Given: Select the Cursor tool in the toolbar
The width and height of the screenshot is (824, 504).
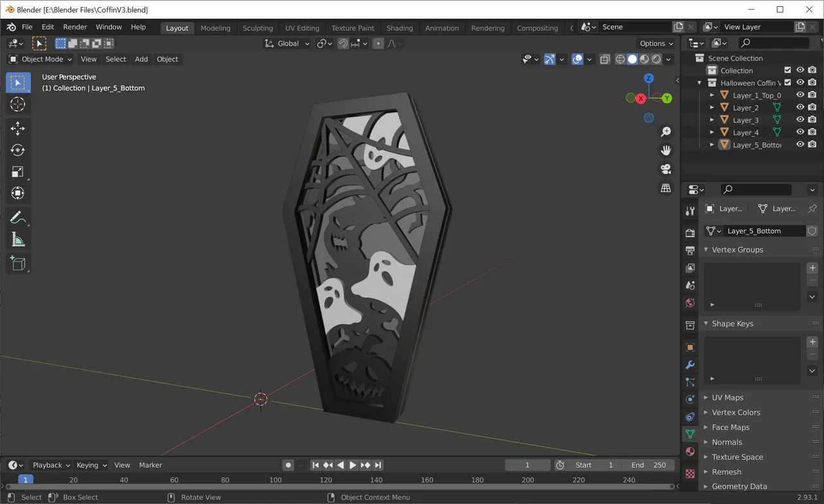Looking at the screenshot, I should point(18,104).
